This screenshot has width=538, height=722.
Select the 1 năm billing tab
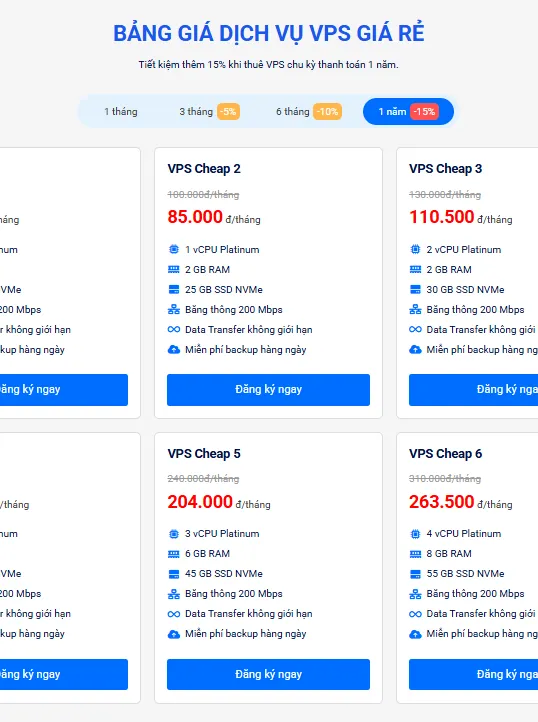408,111
